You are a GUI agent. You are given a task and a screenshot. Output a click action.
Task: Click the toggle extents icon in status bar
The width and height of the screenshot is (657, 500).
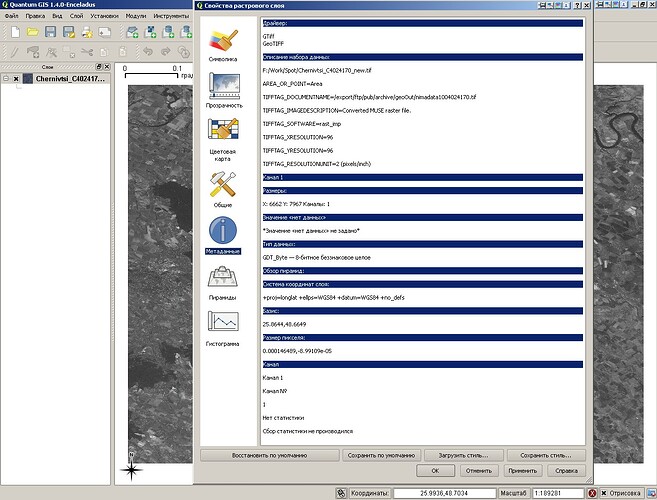(341, 493)
